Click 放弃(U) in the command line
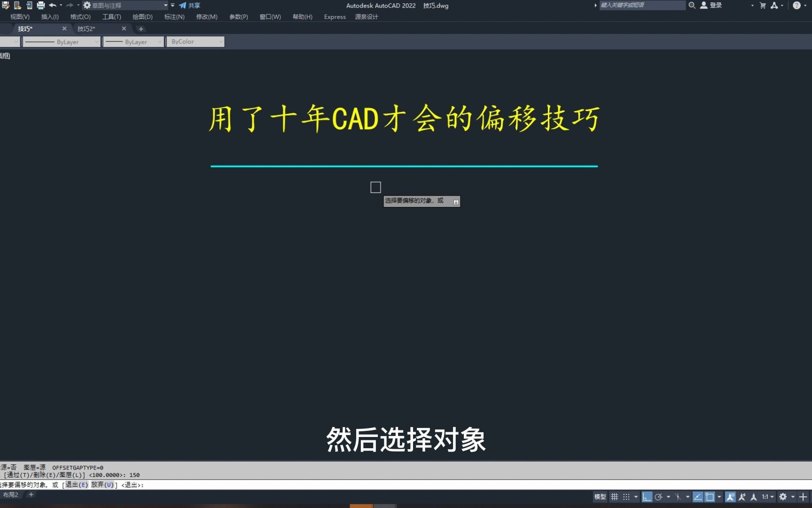The image size is (812, 508). (102, 484)
